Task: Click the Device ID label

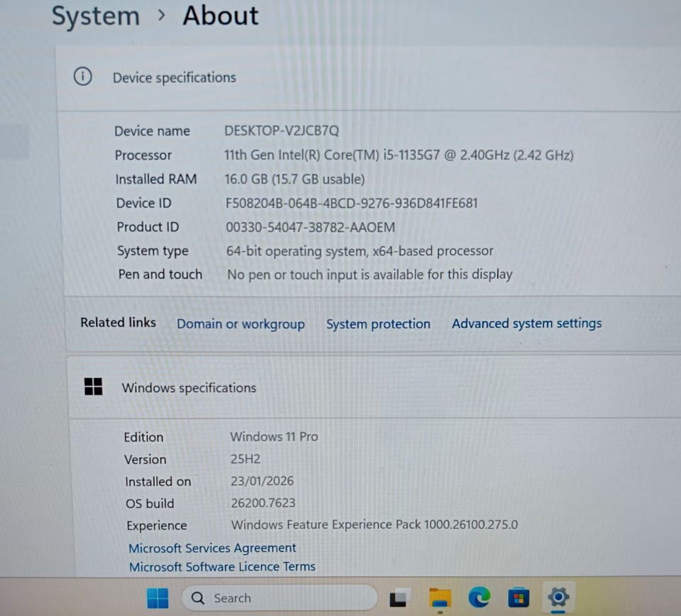Action: 144,203
